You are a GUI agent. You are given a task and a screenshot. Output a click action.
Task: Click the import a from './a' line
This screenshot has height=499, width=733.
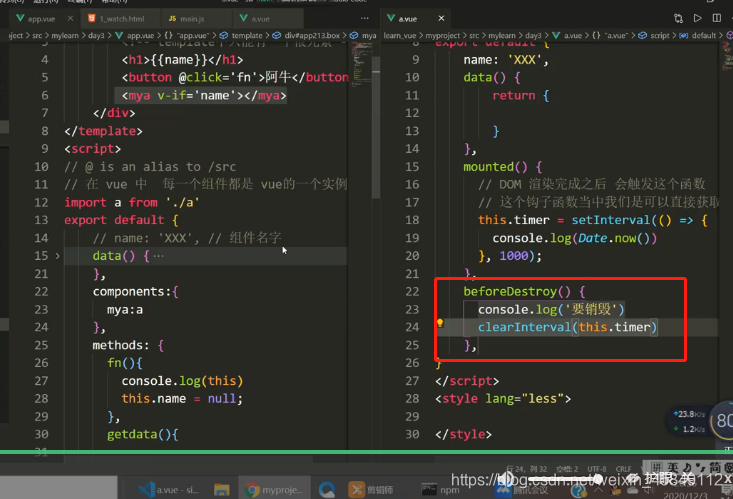pos(132,202)
